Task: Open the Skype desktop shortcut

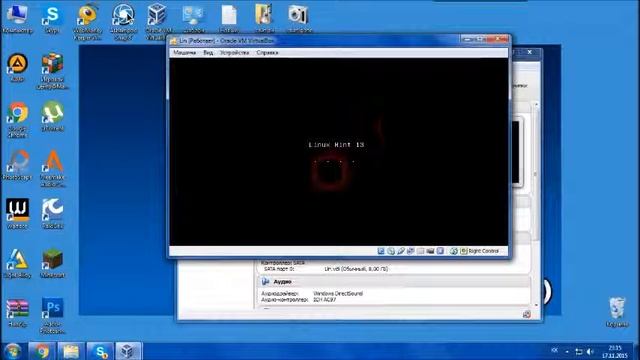Action: click(x=52, y=18)
